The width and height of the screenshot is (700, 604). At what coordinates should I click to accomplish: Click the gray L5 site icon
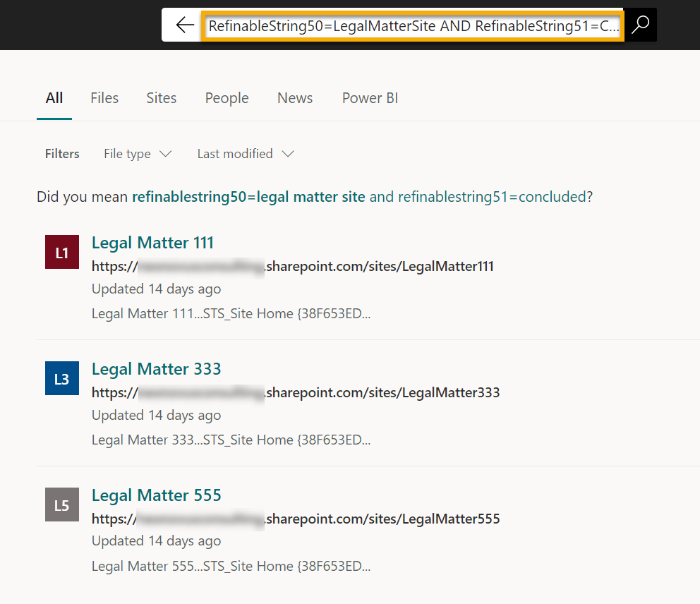pos(62,505)
